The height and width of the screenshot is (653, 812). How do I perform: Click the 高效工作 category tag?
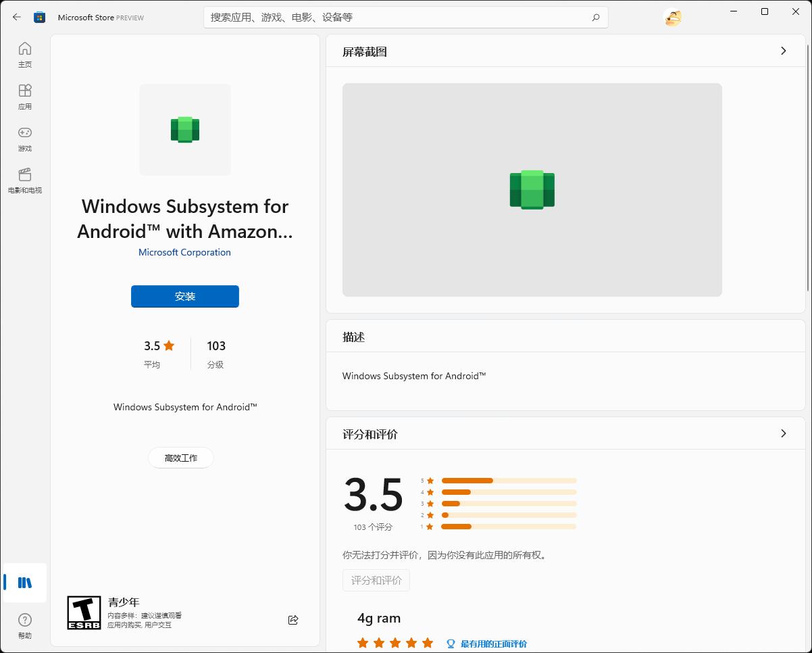point(181,458)
